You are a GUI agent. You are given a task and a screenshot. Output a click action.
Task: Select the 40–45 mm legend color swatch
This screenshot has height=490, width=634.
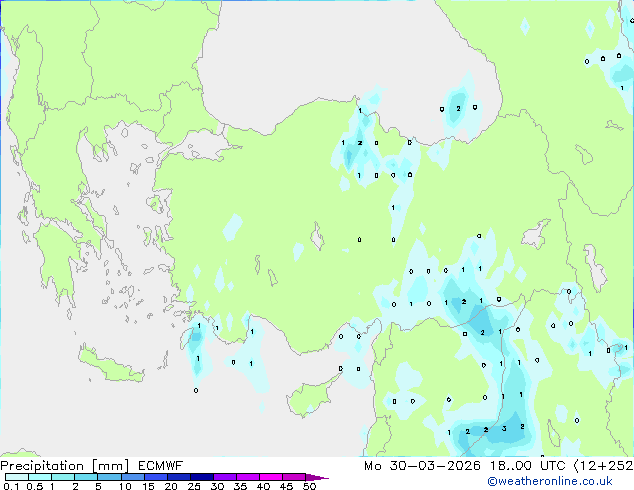coord(271,477)
